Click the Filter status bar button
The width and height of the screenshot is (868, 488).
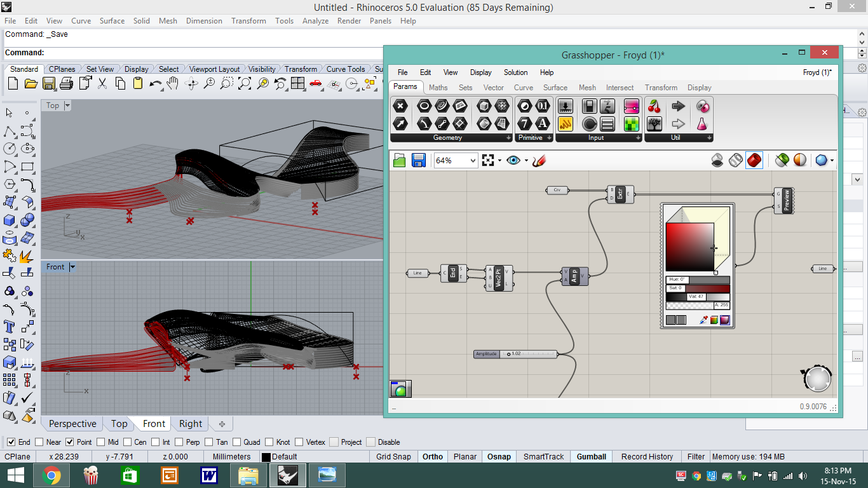point(696,456)
